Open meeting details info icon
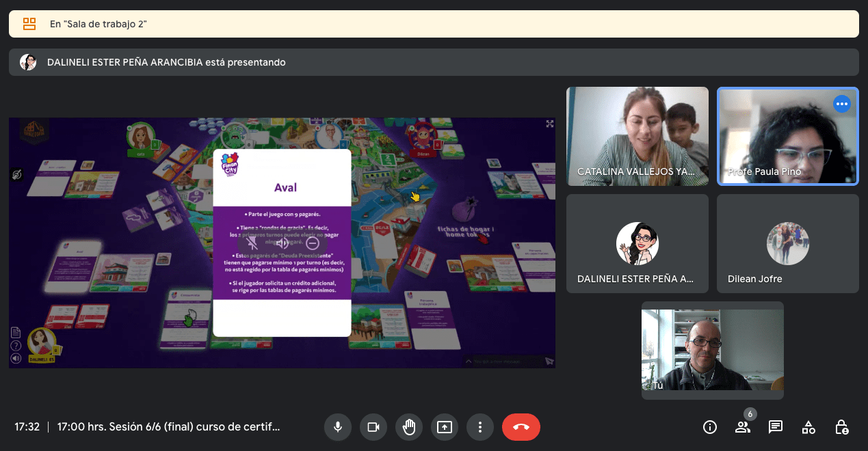 point(710,427)
